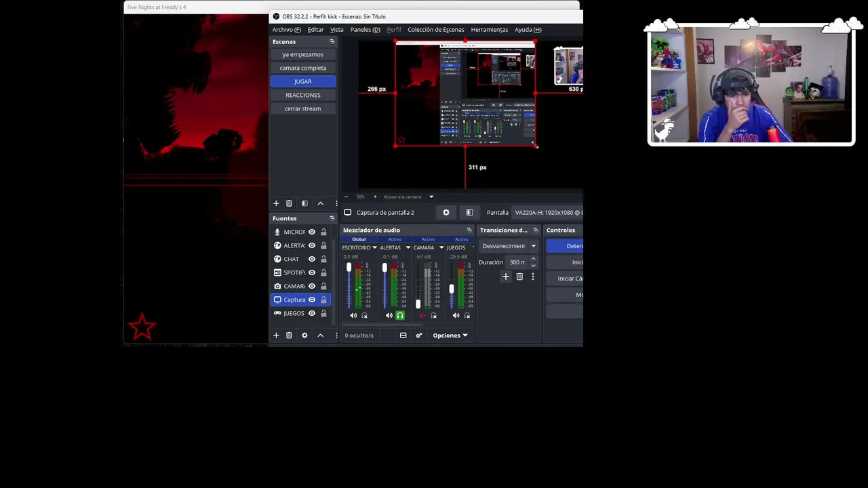Select the 'camara completa' scene
This screenshot has height=488, width=868.
(303, 68)
